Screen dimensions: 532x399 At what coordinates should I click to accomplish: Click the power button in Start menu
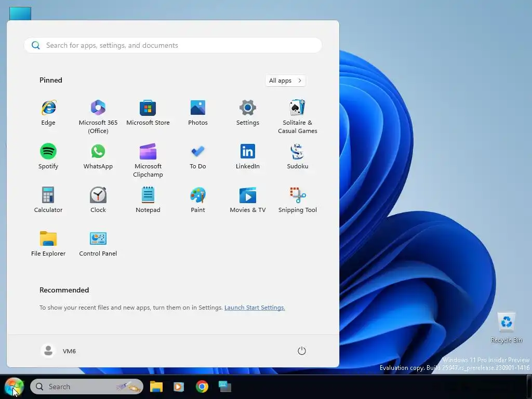coord(302,351)
